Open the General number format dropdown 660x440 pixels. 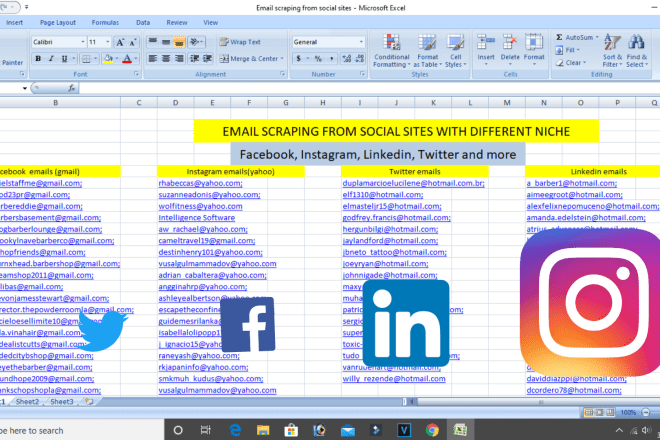[361, 42]
